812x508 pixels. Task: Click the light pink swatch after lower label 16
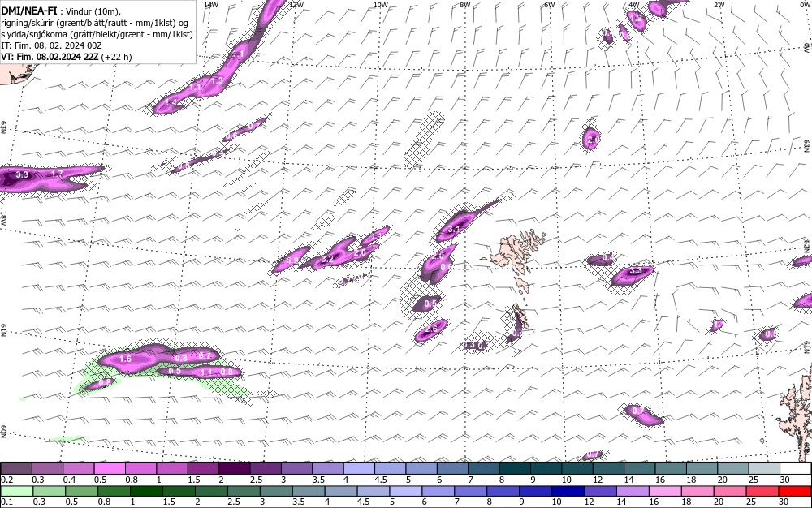[665, 491]
